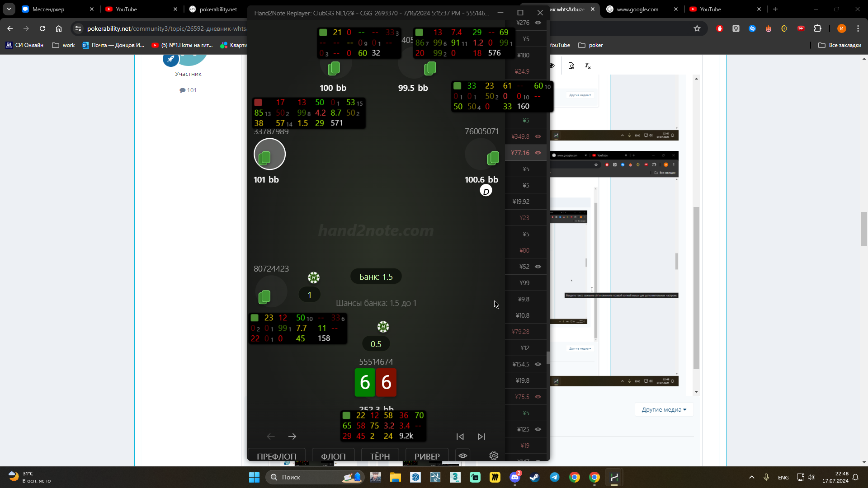Open the Другие медиа dropdown
Image resolution: width=868 pixels, height=488 pixels.
click(664, 409)
